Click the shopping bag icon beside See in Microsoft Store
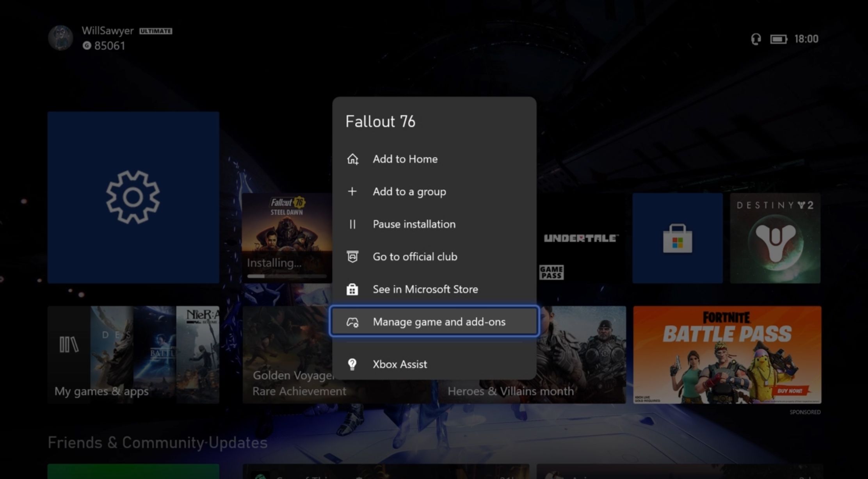The width and height of the screenshot is (868, 479). (x=352, y=289)
